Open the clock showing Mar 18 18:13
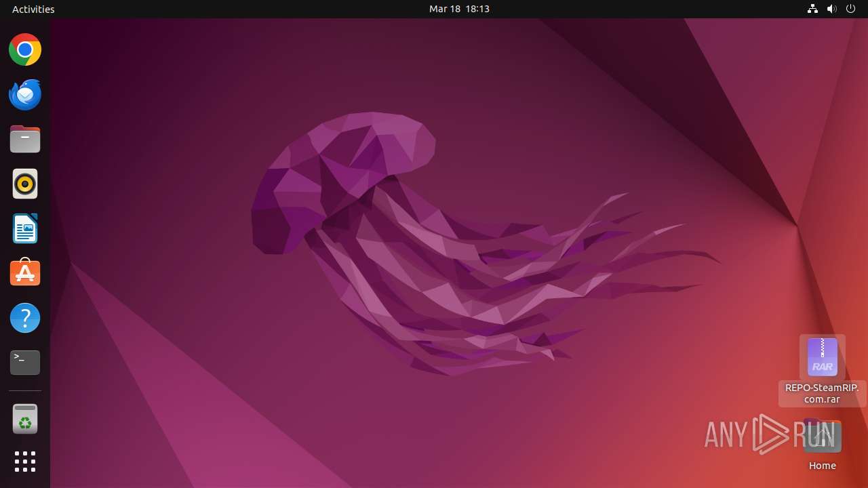Viewport: 868px width, 488px height. [459, 9]
